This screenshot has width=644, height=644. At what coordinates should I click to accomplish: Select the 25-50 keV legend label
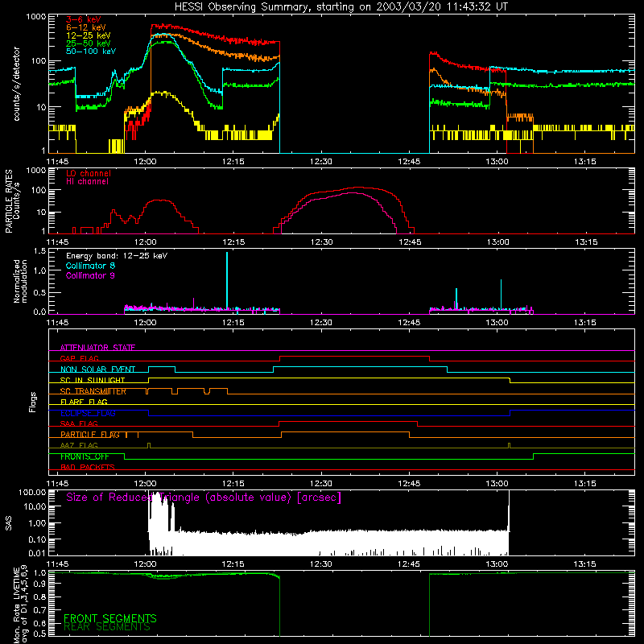pyautogui.click(x=89, y=43)
